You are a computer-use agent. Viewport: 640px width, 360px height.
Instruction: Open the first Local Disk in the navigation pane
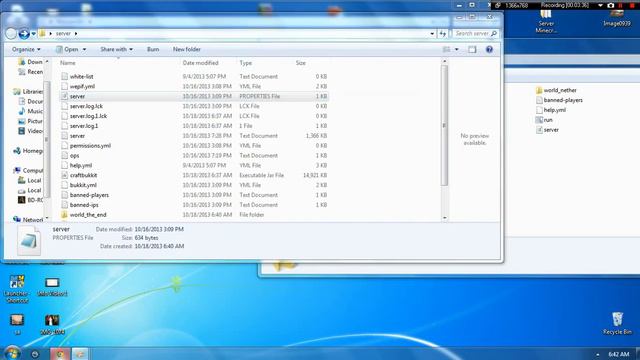(31, 180)
